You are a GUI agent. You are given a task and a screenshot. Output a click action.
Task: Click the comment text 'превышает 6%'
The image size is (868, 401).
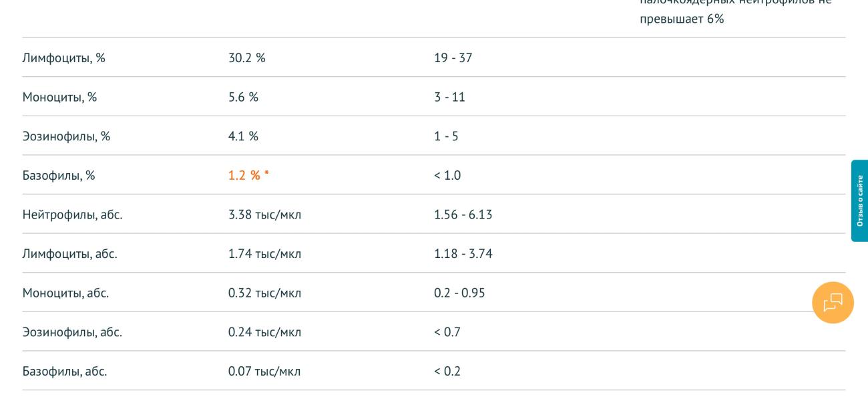pos(682,19)
